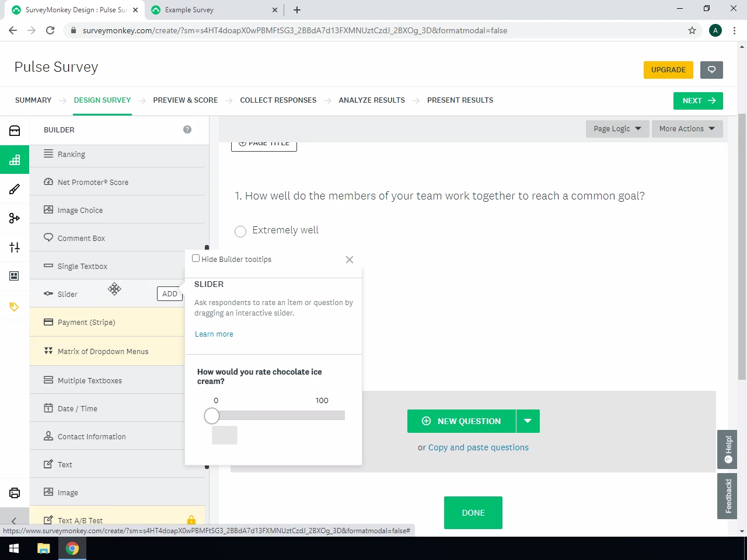The image size is (747, 560).
Task: Open the Present Results step
Action: pos(460,100)
